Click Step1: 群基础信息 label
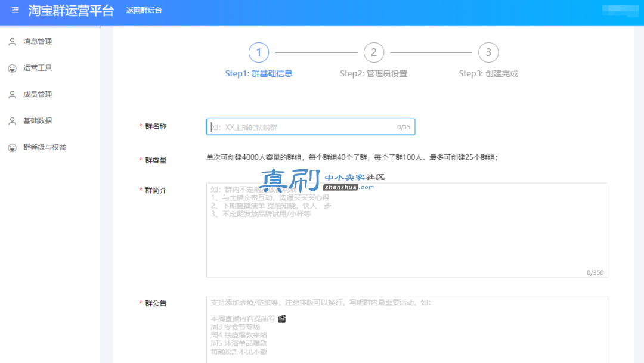 (259, 73)
